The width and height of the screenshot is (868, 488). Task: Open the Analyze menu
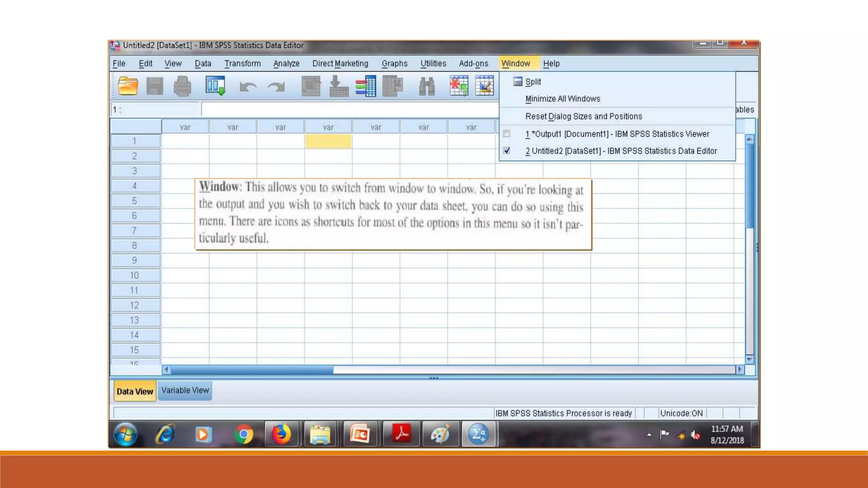[286, 64]
